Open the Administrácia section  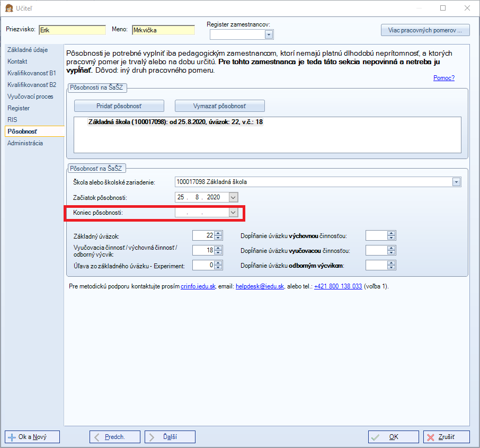click(25, 143)
